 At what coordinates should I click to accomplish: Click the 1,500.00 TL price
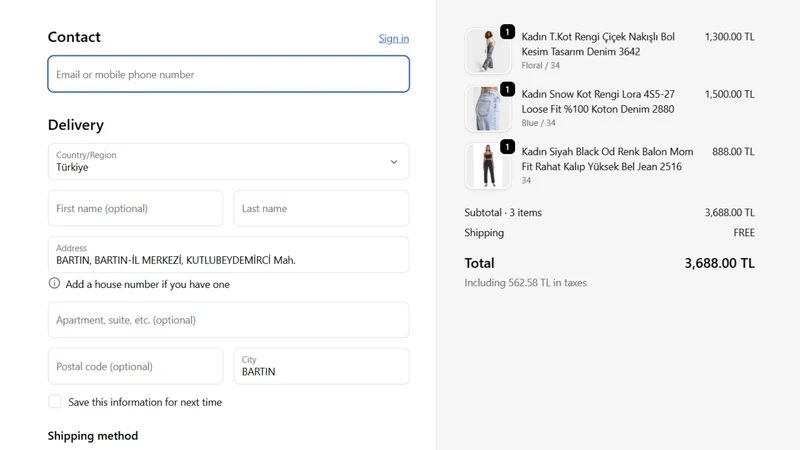pyautogui.click(x=730, y=94)
